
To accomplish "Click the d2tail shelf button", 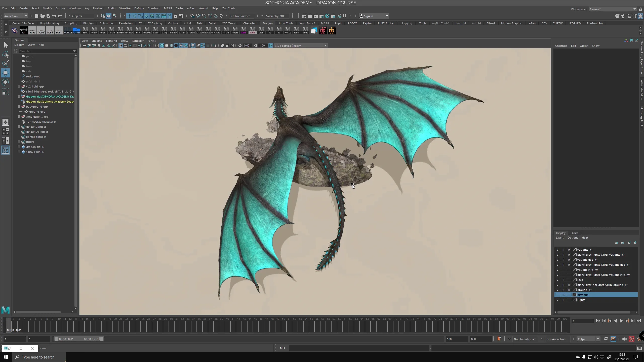I will point(182,31).
